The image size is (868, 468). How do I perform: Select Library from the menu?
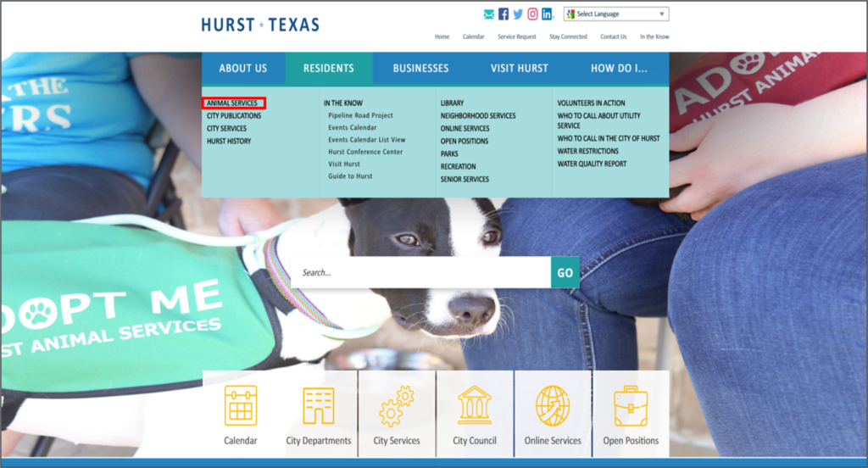452,103
